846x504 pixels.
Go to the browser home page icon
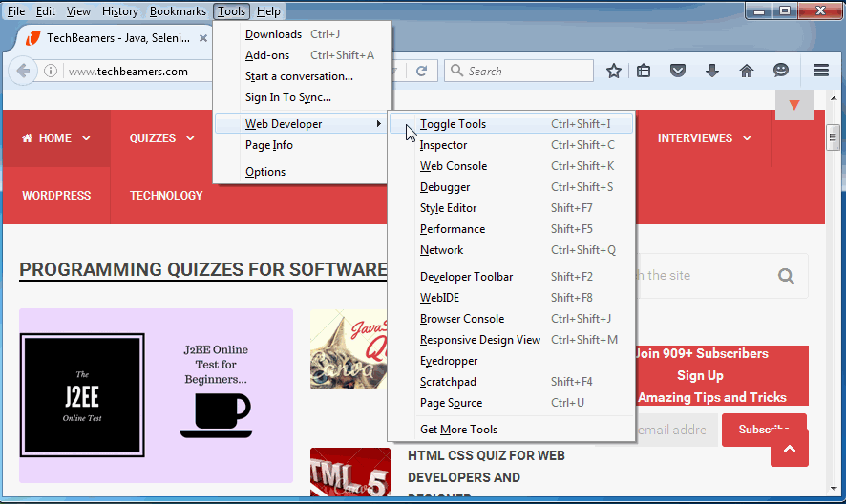[747, 71]
